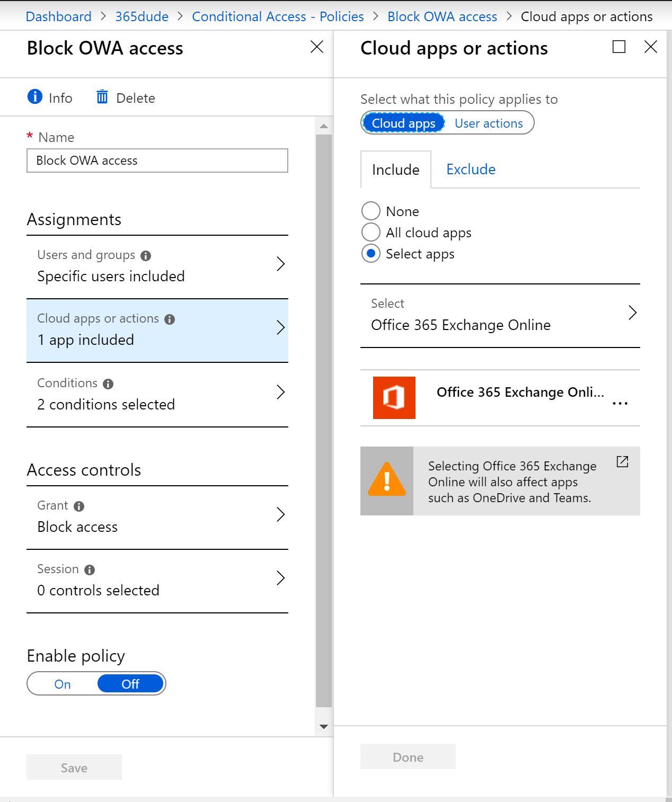Enable the policy by clicking On
Screen dimensions: 672x802
(62, 683)
